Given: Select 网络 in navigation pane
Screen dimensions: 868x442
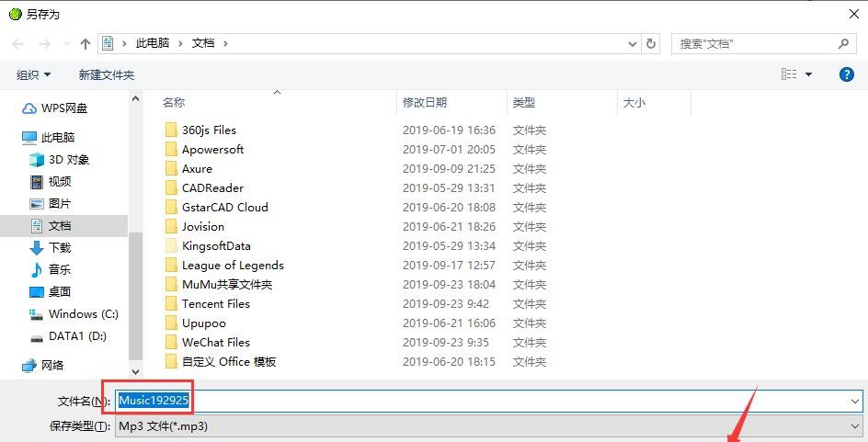Looking at the screenshot, I should click(42, 365).
